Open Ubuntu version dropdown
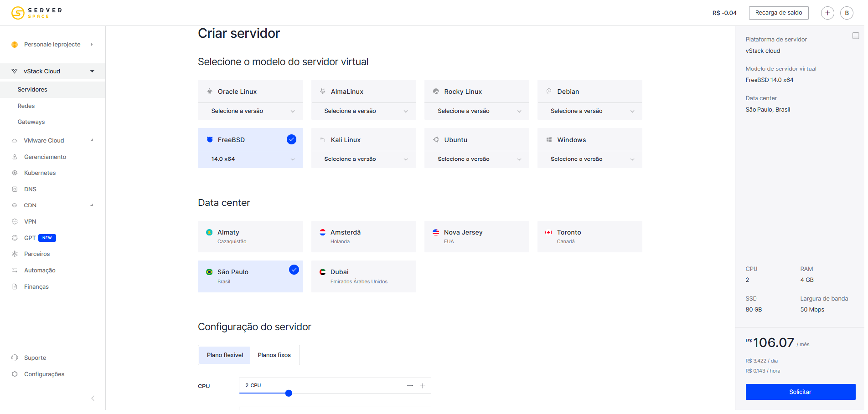Screen dimensions: 868x414 coord(477,159)
